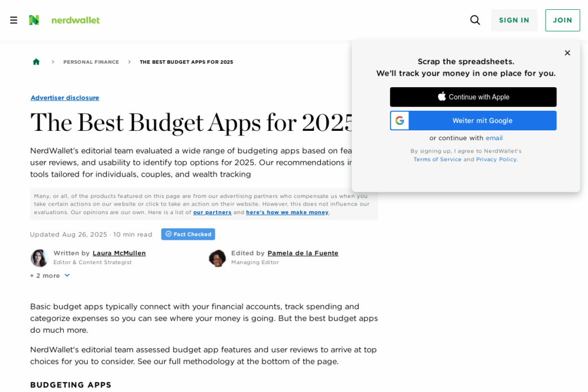The image size is (588, 392).
Task: Follow 'here's how we make money' link
Action: pos(287,212)
